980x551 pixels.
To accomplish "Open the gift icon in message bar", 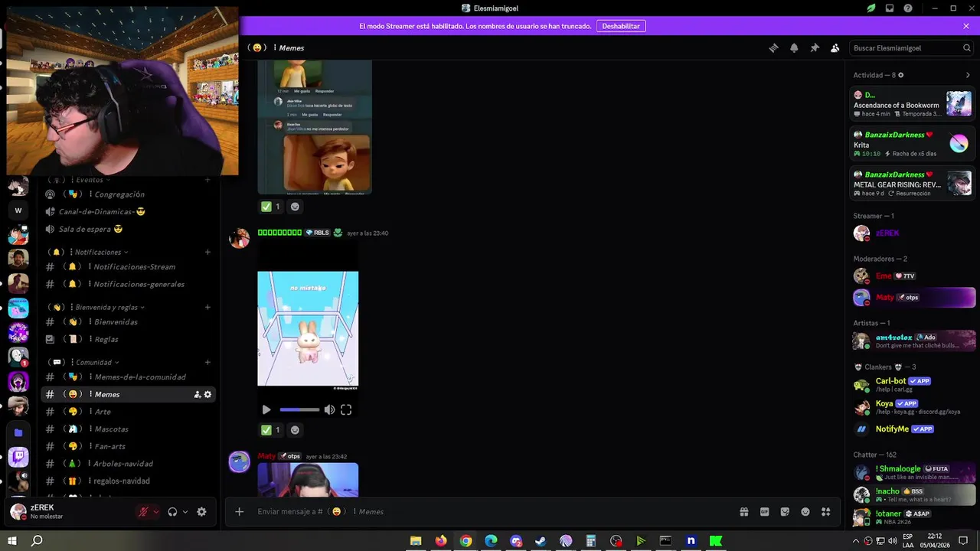I will click(x=743, y=511).
